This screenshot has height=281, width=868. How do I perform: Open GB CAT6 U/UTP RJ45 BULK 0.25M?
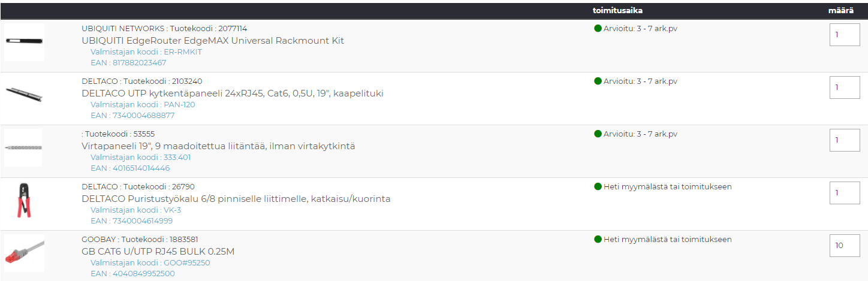click(158, 252)
